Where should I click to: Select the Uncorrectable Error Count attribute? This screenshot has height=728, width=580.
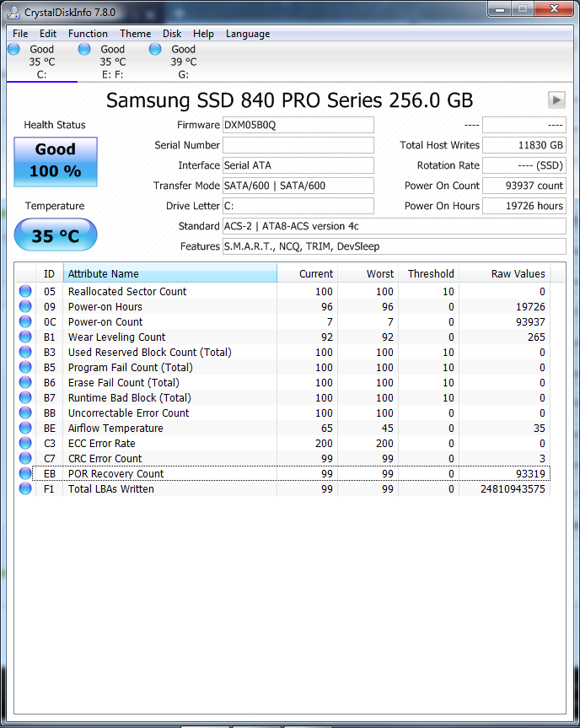pyautogui.click(x=128, y=413)
